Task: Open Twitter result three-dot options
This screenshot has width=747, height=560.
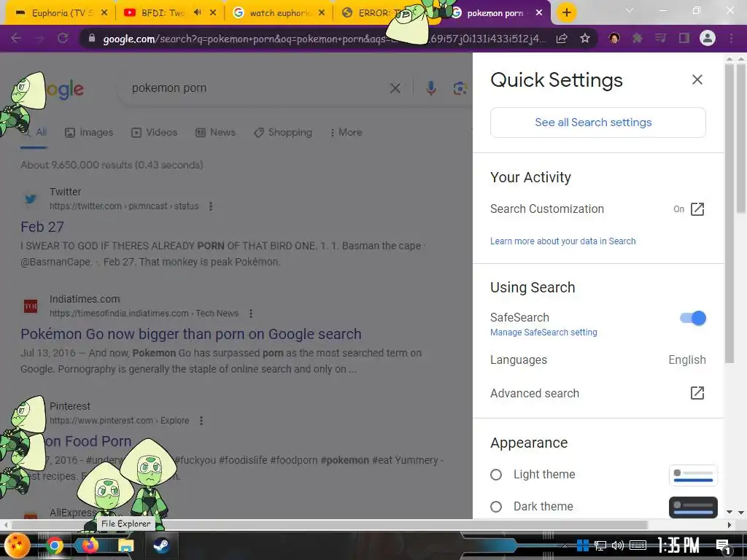Action: click(211, 206)
